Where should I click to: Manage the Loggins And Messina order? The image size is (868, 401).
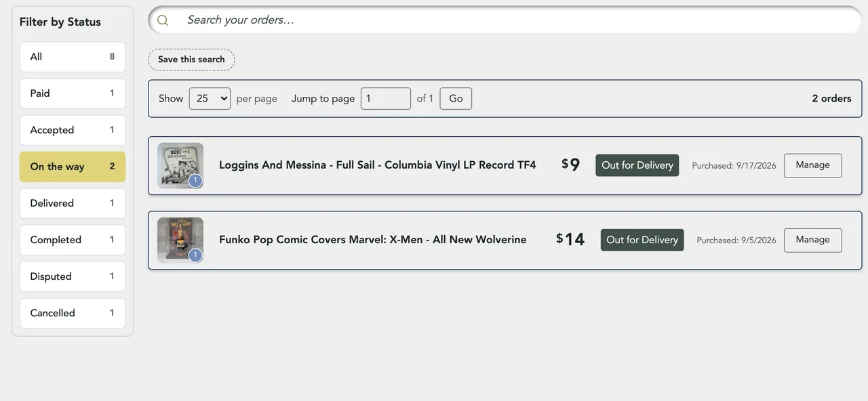(x=813, y=165)
